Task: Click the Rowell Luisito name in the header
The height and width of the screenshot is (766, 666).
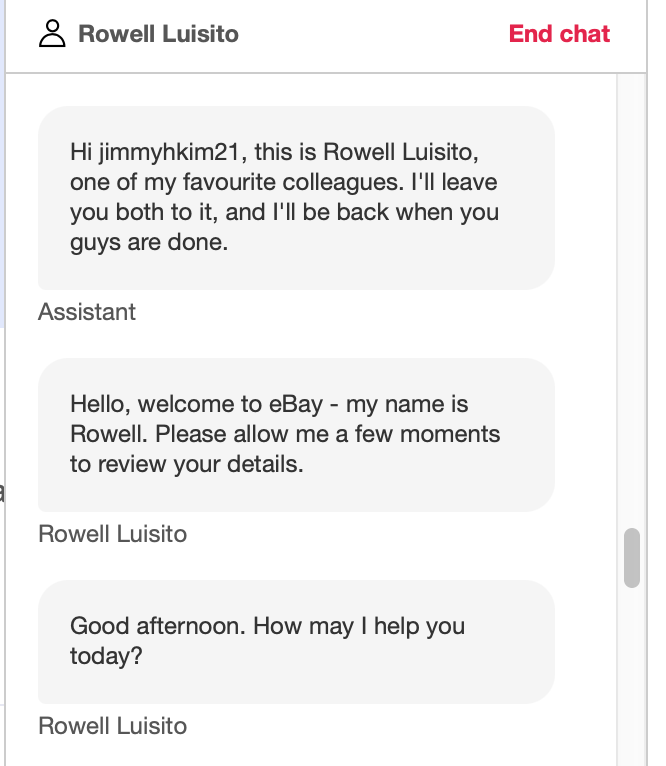Action: point(158,34)
